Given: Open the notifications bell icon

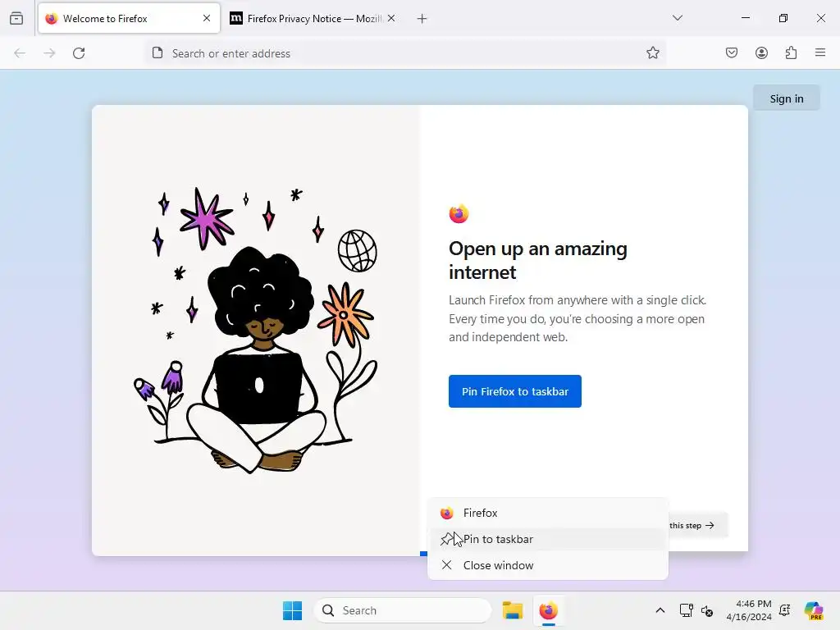Looking at the screenshot, I should click(784, 610).
